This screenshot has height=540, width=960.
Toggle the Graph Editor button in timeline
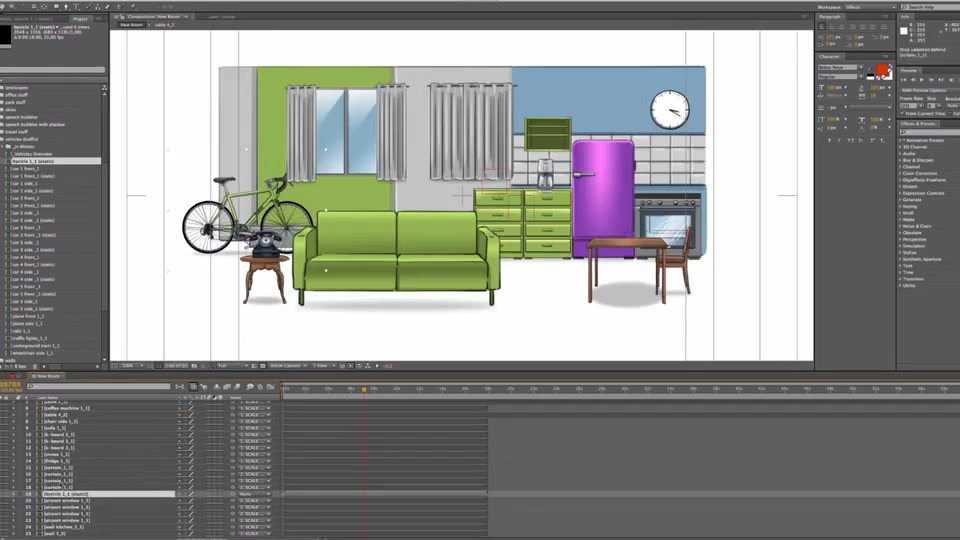point(270,386)
